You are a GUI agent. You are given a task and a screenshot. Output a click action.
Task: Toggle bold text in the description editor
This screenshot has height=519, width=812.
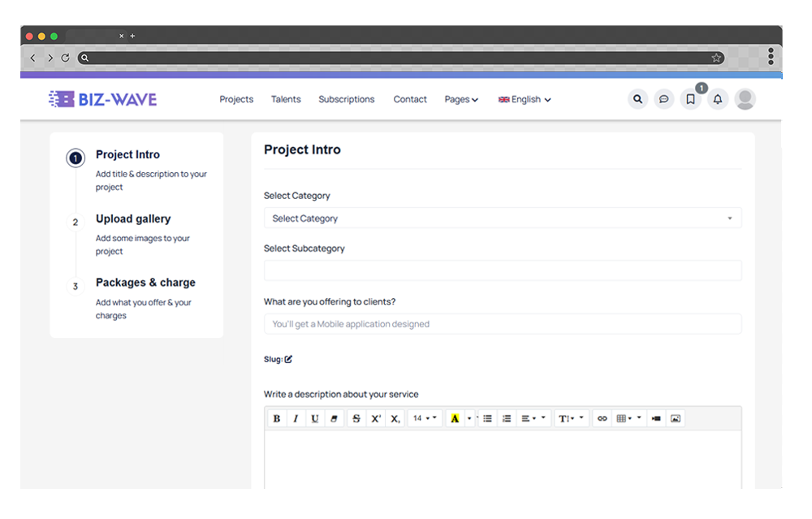click(276, 417)
